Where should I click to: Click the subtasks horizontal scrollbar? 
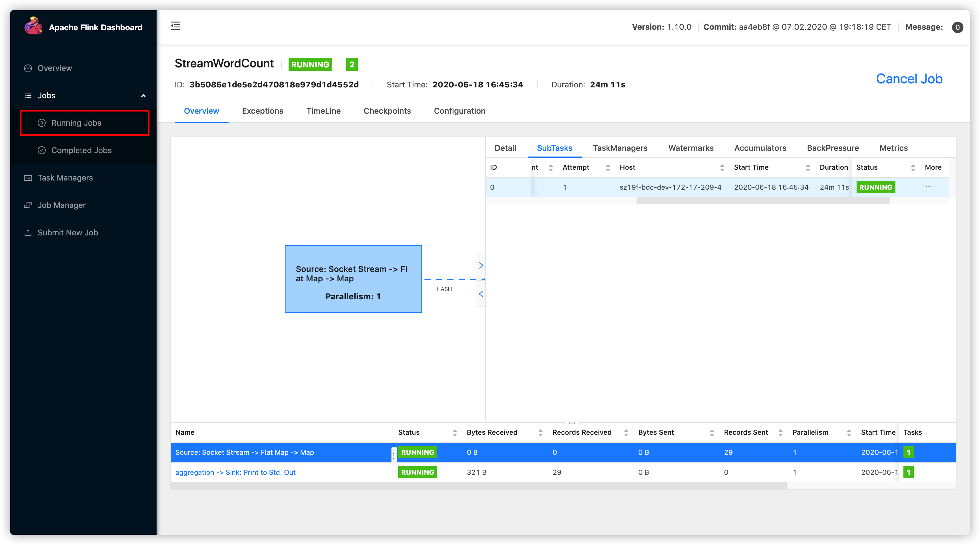(763, 201)
